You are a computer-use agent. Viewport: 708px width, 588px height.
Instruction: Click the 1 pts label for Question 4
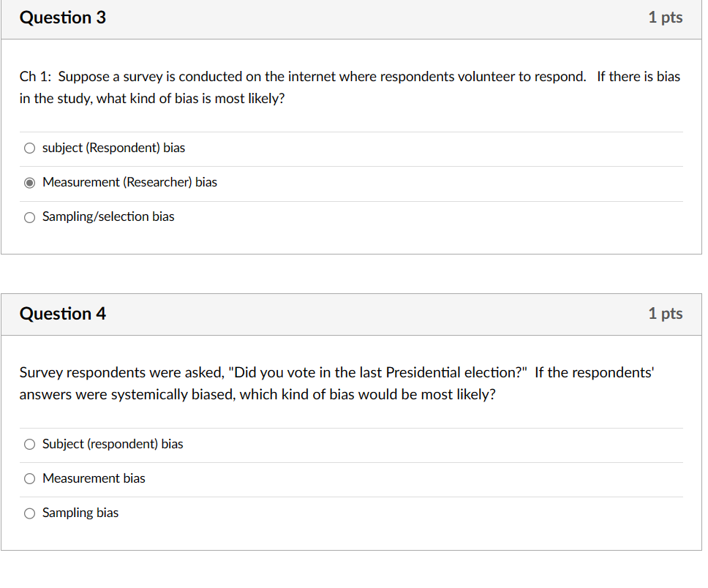tap(665, 313)
